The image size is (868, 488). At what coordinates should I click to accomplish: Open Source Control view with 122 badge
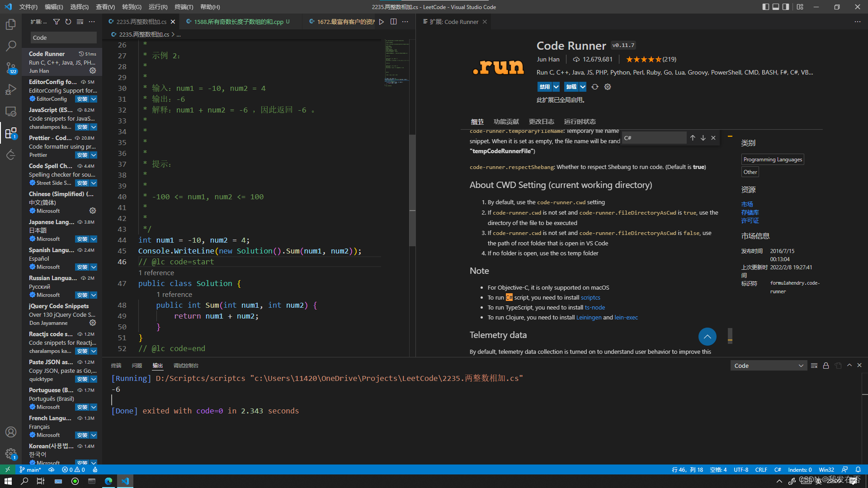[11, 68]
